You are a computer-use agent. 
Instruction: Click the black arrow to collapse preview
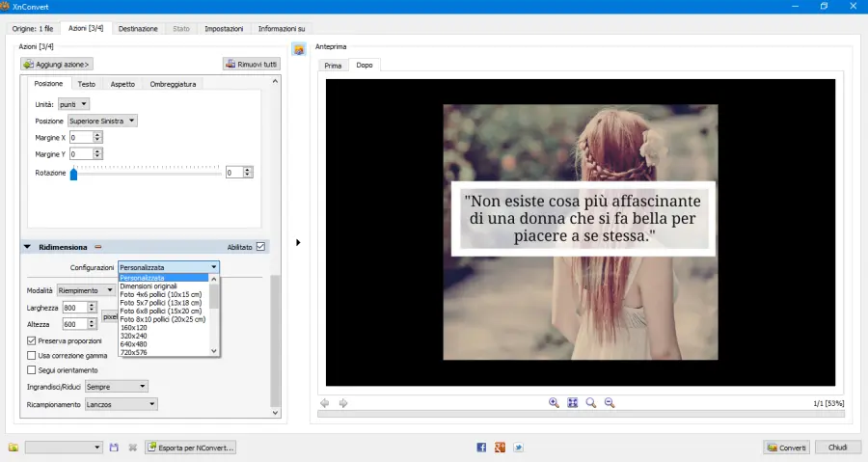tap(298, 242)
